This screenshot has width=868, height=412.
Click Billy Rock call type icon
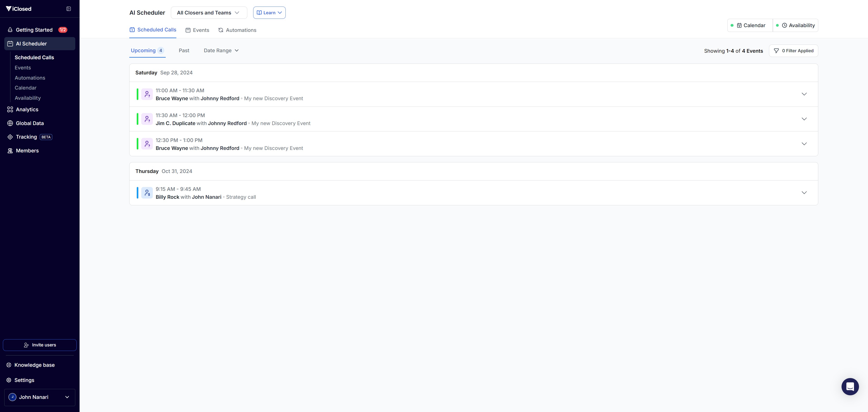147,193
